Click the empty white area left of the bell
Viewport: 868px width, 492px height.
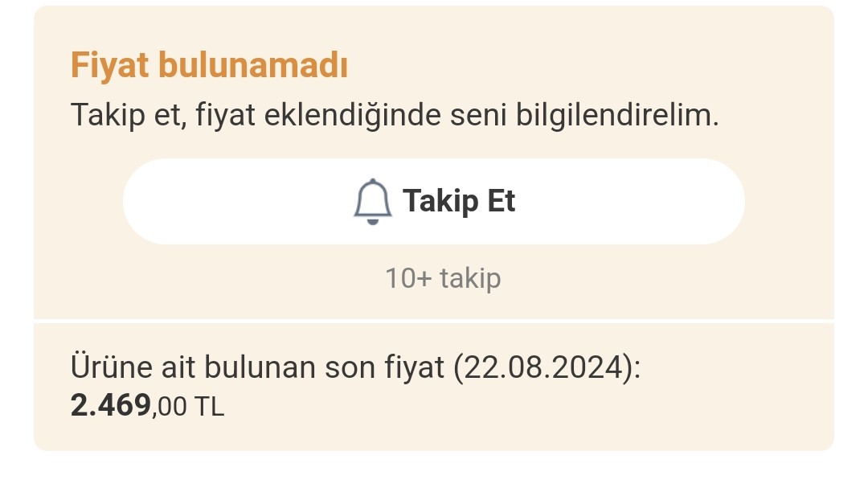(233, 202)
